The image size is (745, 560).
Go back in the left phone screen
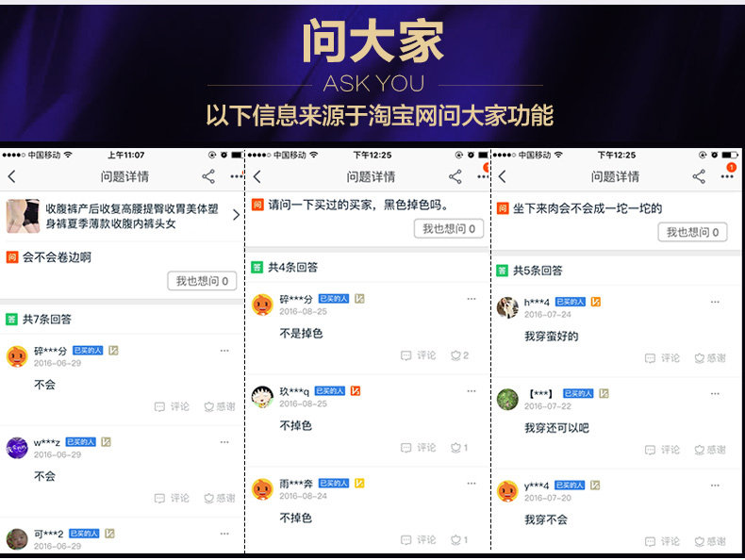(x=11, y=176)
